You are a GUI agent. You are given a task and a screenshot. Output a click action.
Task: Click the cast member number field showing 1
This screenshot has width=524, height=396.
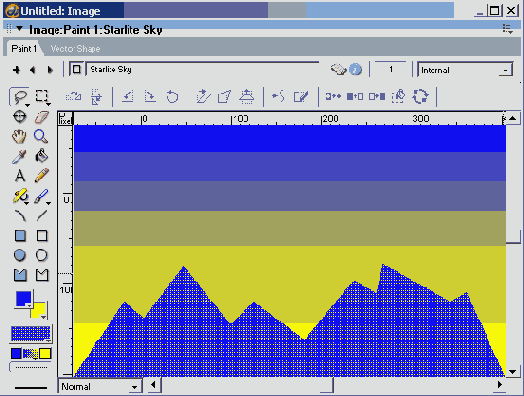(390, 69)
